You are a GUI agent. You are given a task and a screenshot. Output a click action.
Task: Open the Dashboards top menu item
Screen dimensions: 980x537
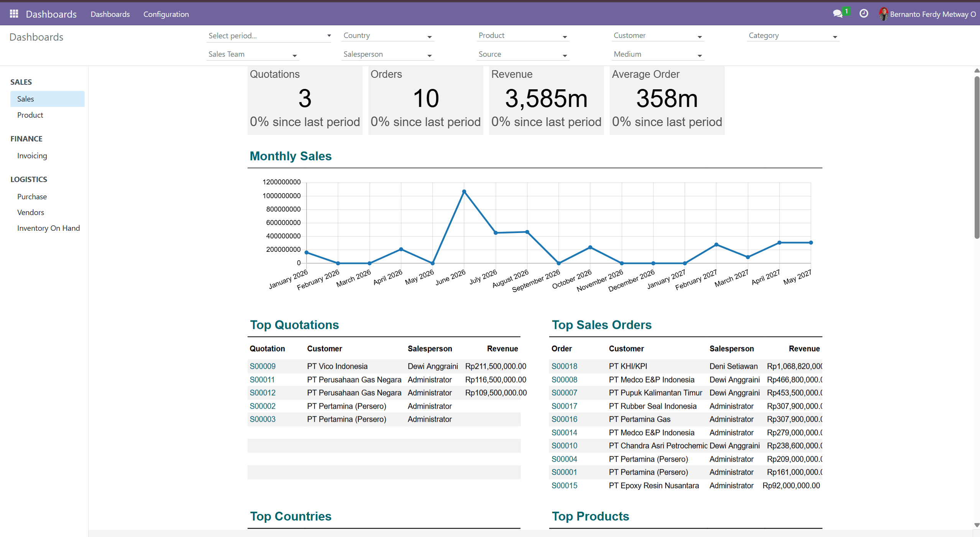click(110, 14)
